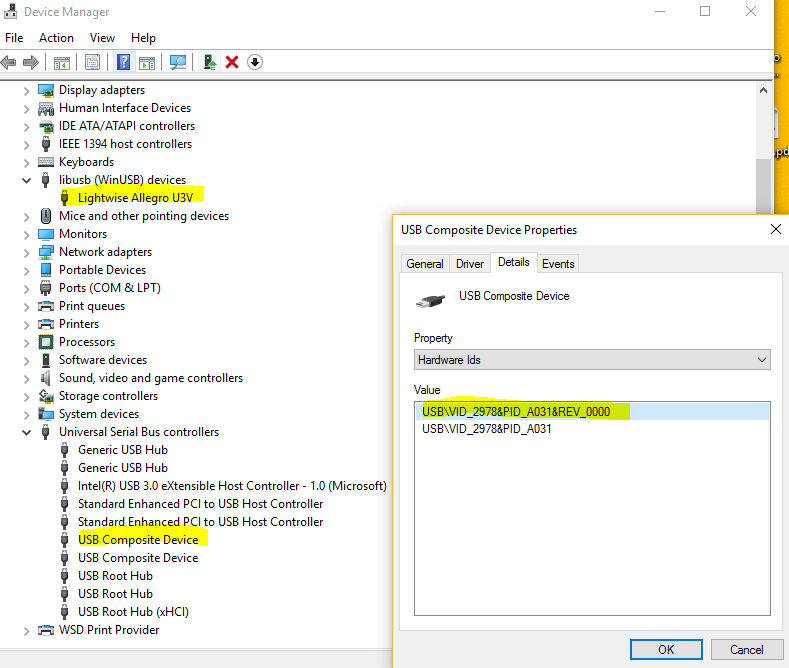Expand the WSD Print Provider node
This screenshot has width=789, height=668.
coord(27,631)
